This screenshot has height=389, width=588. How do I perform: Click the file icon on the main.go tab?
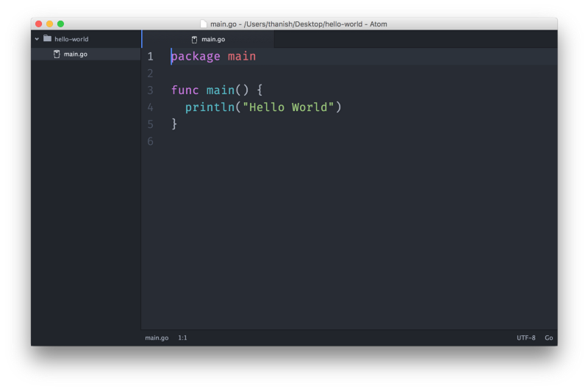194,40
